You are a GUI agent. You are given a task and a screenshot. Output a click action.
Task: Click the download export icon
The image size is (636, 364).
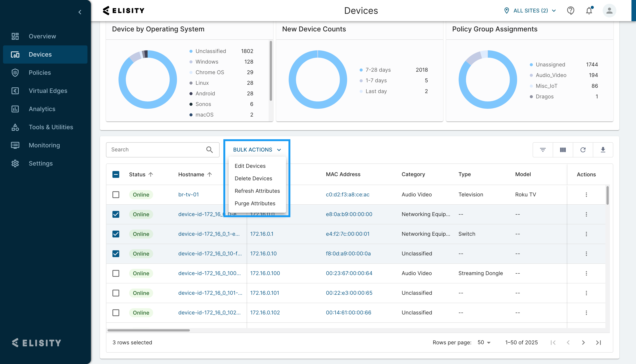pyautogui.click(x=603, y=150)
